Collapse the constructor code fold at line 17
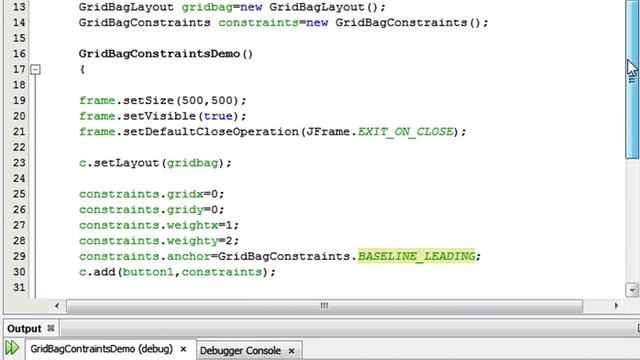 (36, 69)
